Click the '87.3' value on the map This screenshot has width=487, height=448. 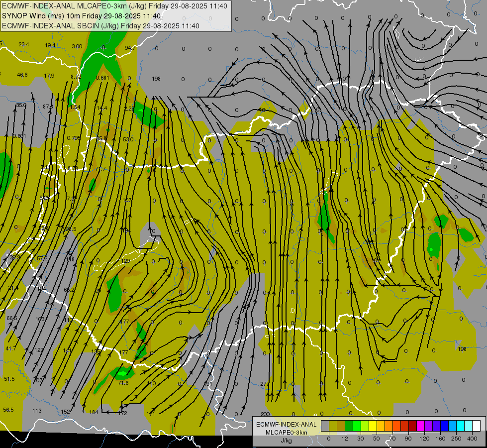pyautogui.click(x=48, y=107)
